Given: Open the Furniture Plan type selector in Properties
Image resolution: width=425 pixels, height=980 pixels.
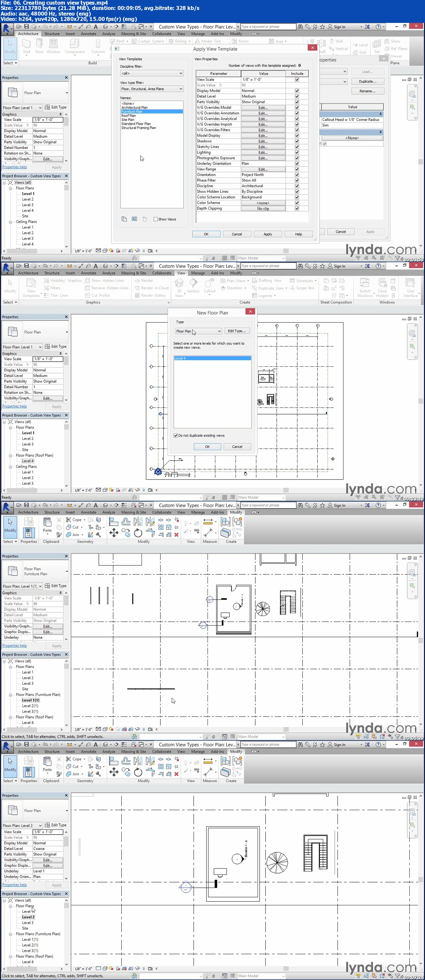Looking at the screenshot, I should (x=35, y=571).
